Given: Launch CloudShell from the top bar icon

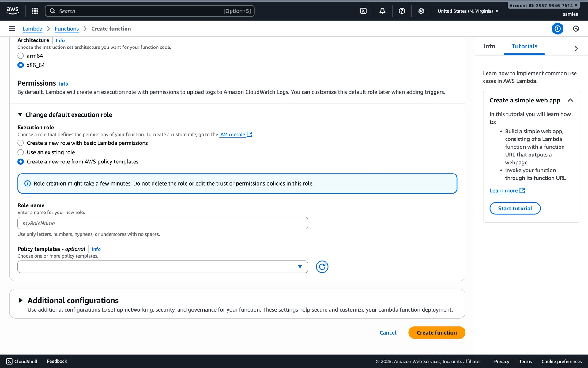Looking at the screenshot, I should coord(363,11).
